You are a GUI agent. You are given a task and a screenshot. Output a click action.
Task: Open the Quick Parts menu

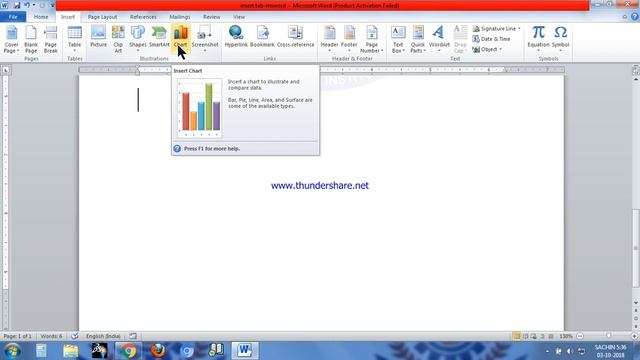pos(418,39)
